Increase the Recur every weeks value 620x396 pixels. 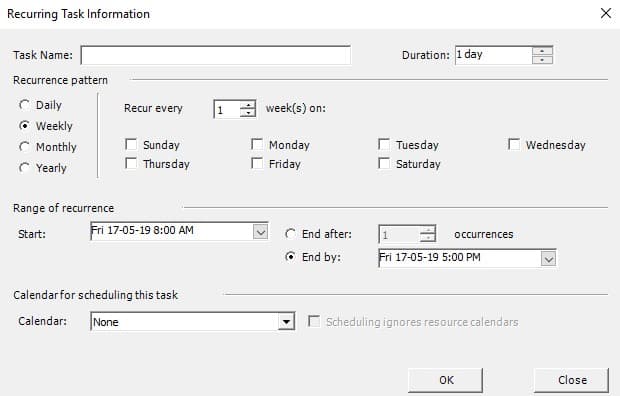coord(248,105)
